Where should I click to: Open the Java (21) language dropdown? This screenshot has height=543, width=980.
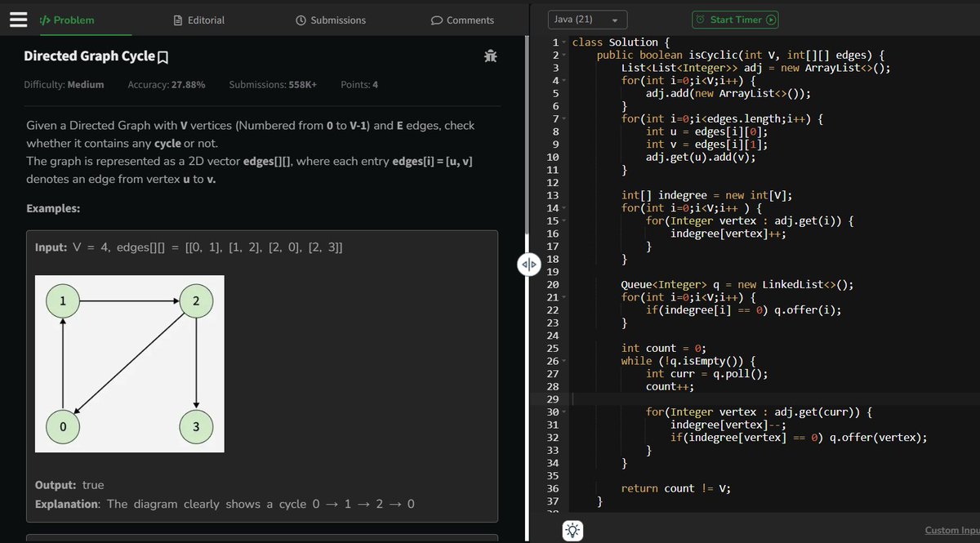click(x=586, y=20)
